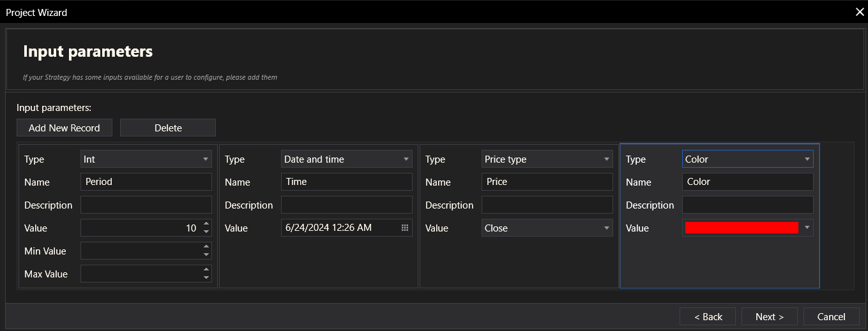Screen dimensions: 868x331
Task: Expand the Int type dropdown
Action: pyautogui.click(x=206, y=159)
